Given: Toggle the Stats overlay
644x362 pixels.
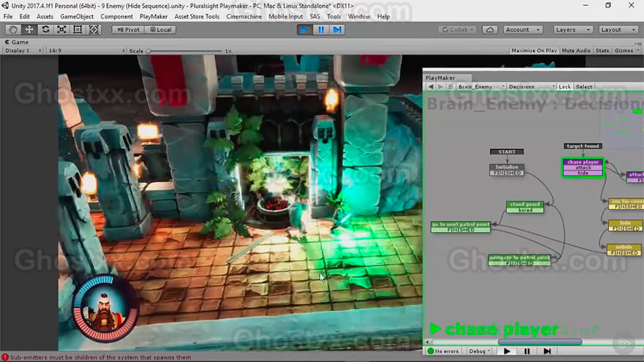Looking at the screenshot, I should [x=602, y=50].
